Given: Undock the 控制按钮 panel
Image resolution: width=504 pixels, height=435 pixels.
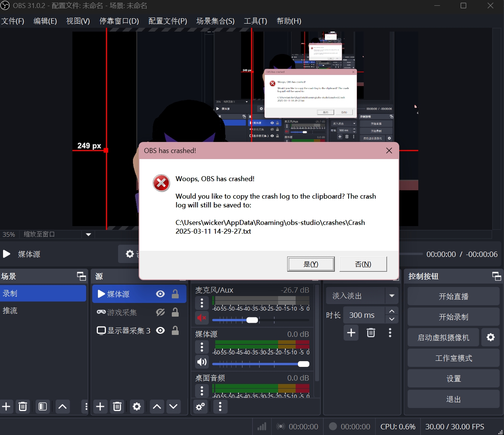Looking at the screenshot, I should (x=496, y=276).
